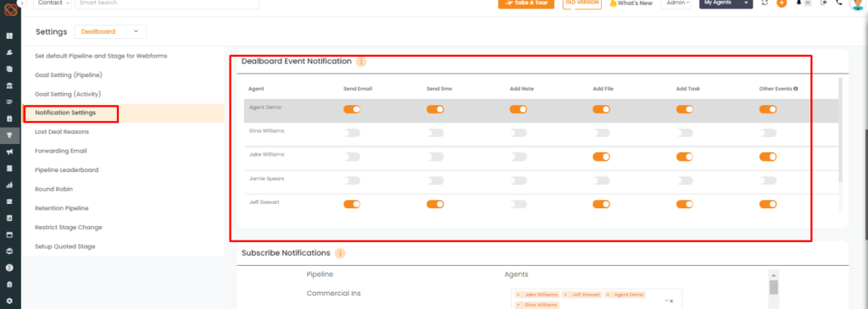Open the bar chart reports sidebar icon

tap(9, 185)
